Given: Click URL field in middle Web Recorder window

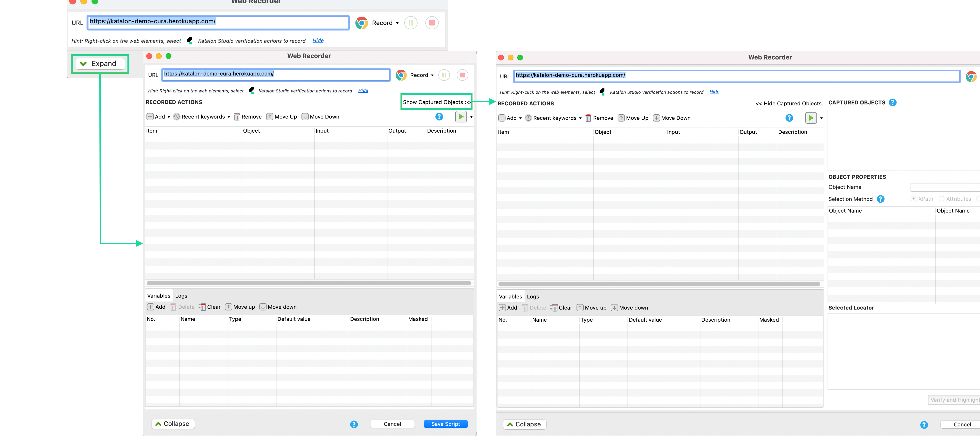Looking at the screenshot, I should pyautogui.click(x=276, y=75).
